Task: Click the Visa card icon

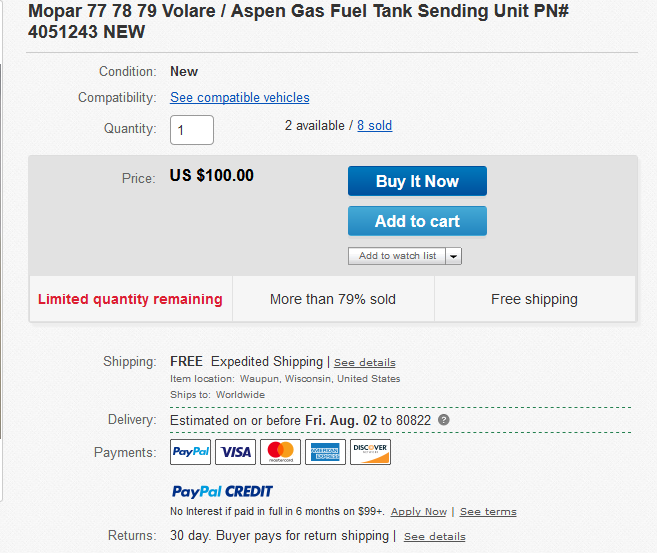Action: [x=235, y=452]
